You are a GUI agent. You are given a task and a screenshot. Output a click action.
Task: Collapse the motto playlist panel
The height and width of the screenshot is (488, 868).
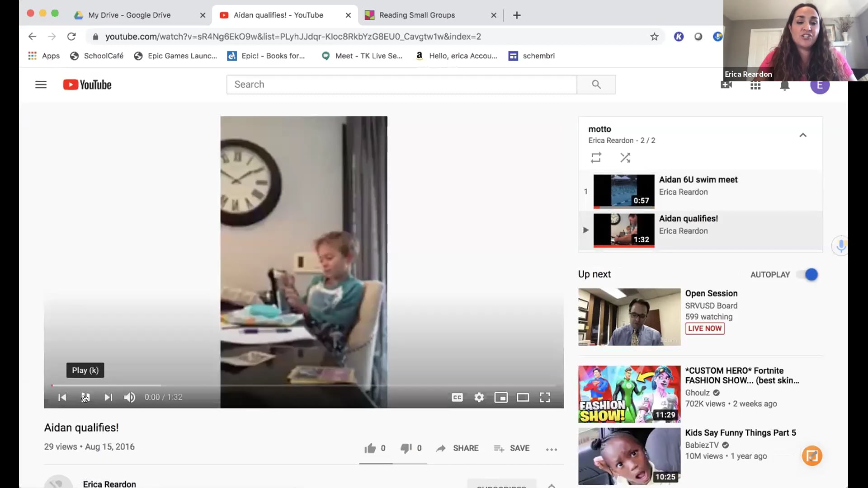pyautogui.click(x=803, y=135)
